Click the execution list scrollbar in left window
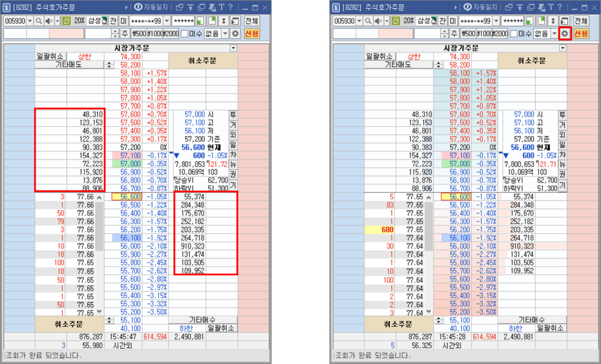Viewport: 601px width, 364px height. click(x=99, y=226)
